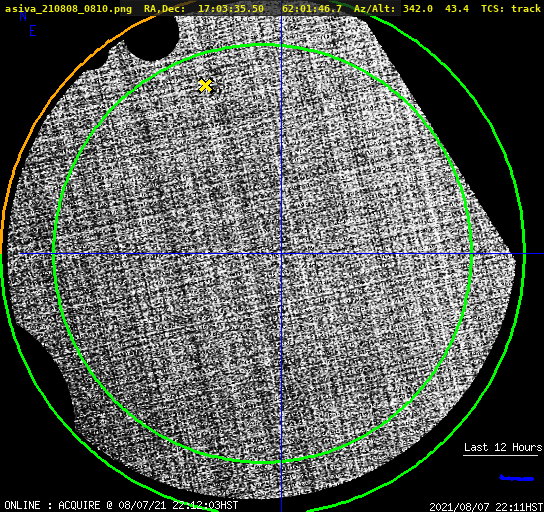Click the top of the inner green circle
The image size is (544, 512).
264,44
